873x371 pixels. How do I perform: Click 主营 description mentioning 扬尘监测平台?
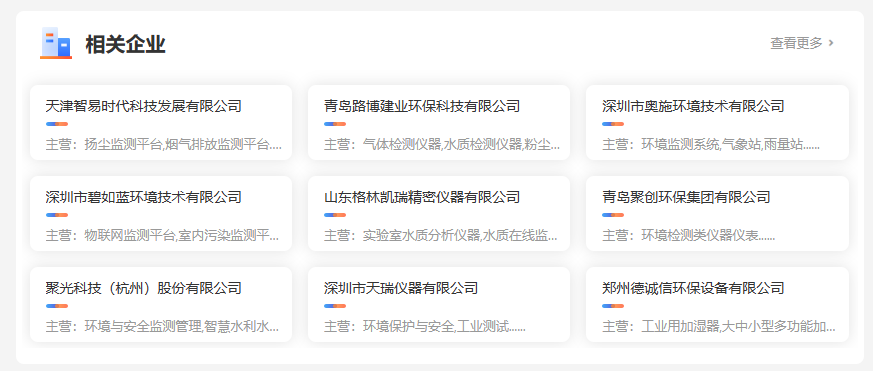(x=164, y=145)
